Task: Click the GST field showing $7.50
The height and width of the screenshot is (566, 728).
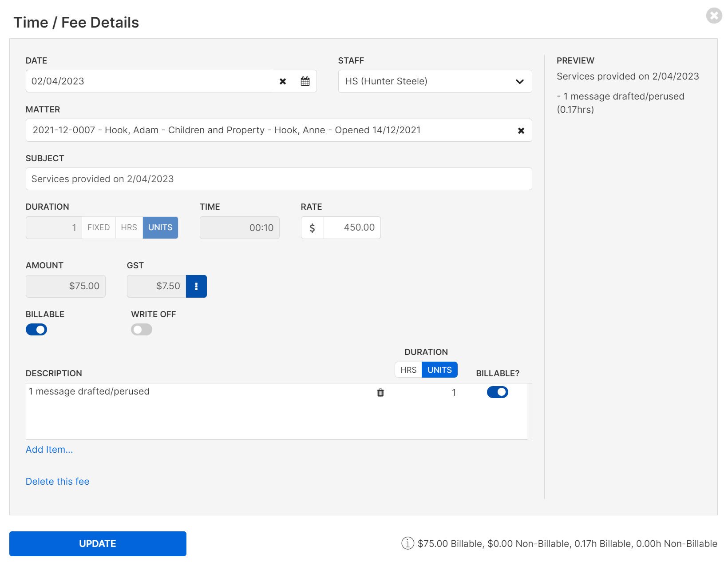Action: [156, 287]
